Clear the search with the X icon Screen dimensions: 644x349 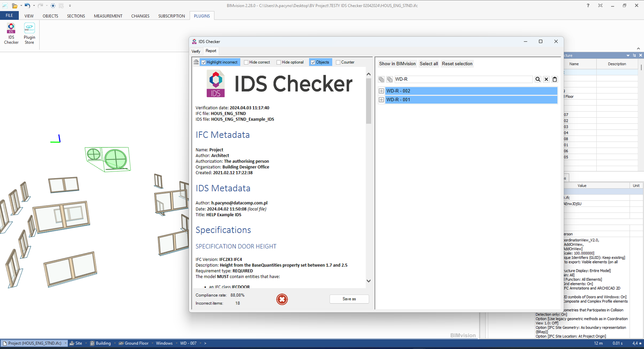(546, 79)
